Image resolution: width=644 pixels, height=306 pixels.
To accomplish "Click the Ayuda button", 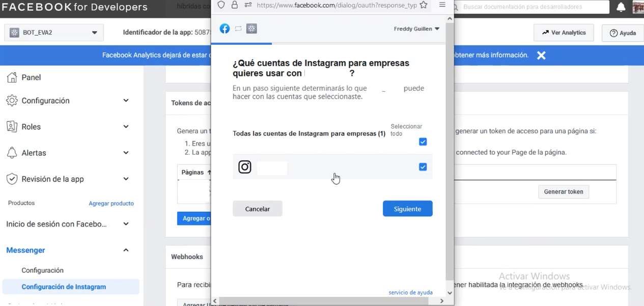I will [623, 33].
